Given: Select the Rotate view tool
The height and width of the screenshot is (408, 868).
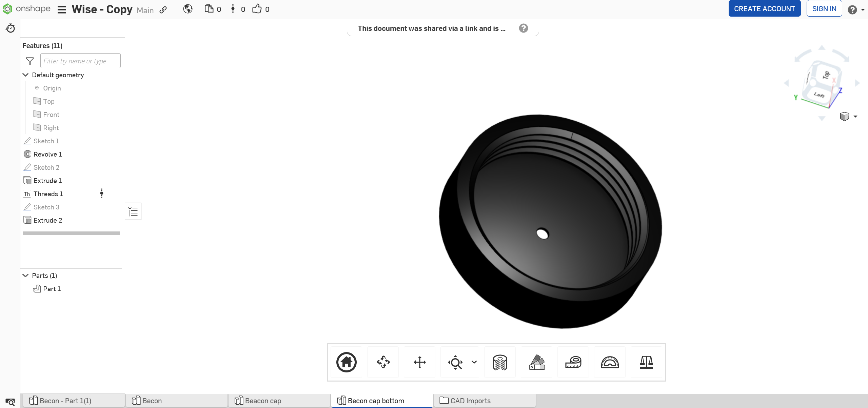Looking at the screenshot, I should point(383,362).
